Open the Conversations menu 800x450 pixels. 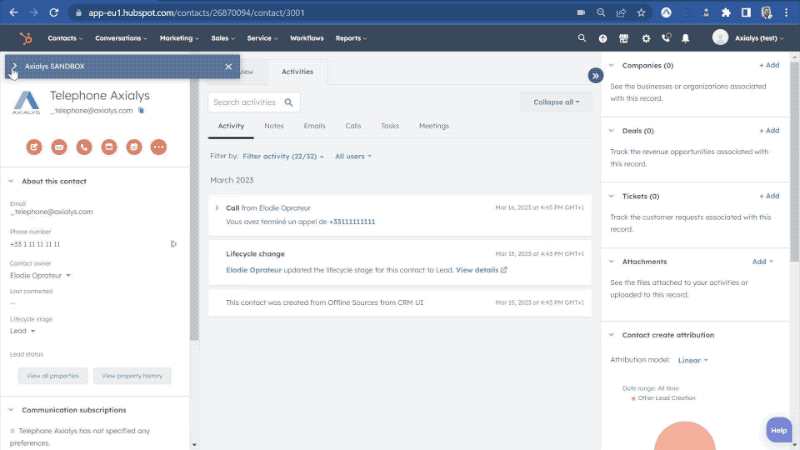pyautogui.click(x=121, y=38)
